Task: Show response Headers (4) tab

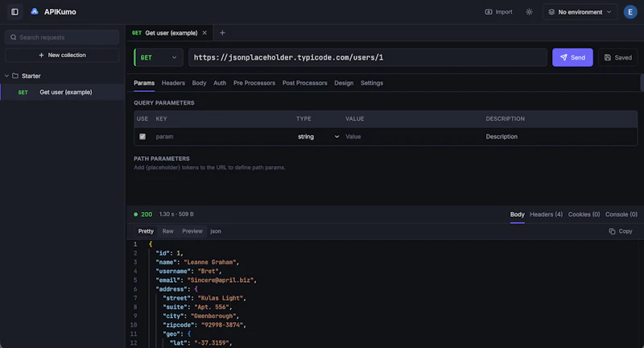Action: click(x=546, y=214)
